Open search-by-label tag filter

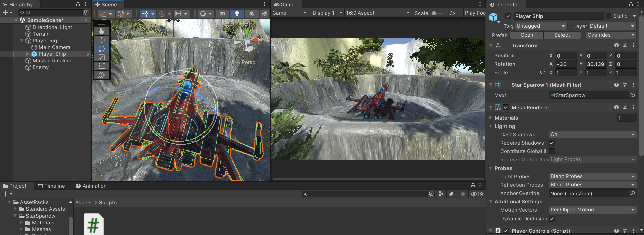452,194
